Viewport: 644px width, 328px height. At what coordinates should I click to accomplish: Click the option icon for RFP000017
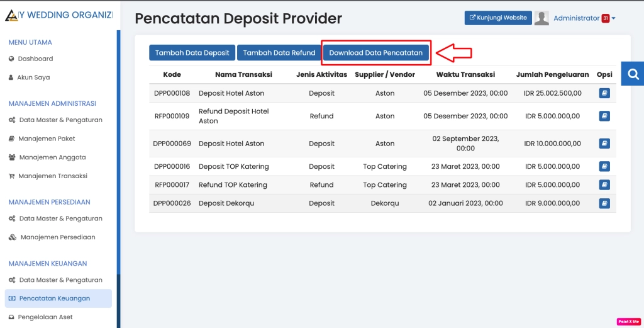tap(604, 185)
